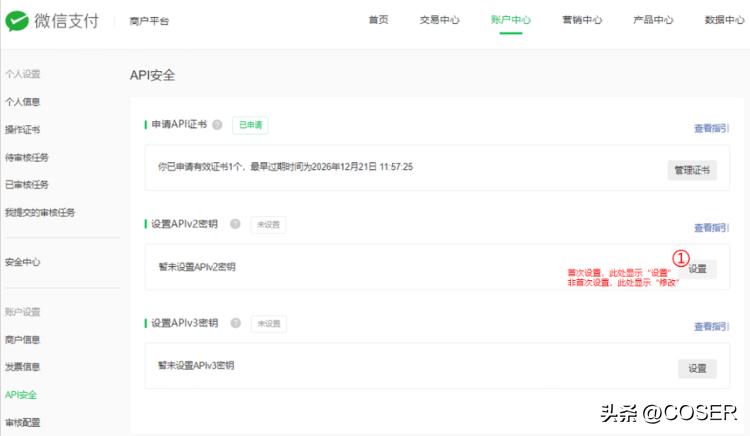The height and width of the screenshot is (436, 750).
Task: Open help icon beside 设置APIv2密钥
Action: (x=235, y=224)
